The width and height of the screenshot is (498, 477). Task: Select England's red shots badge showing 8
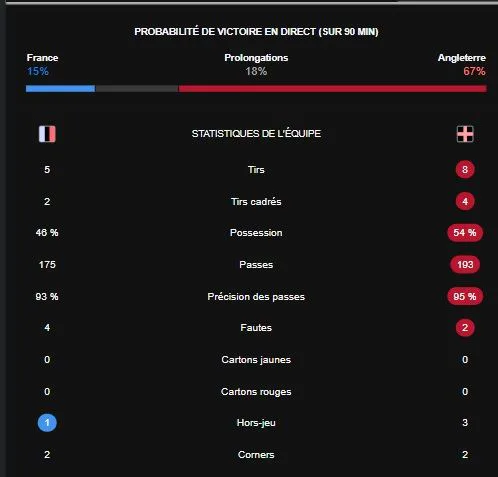[x=465, y=169]
